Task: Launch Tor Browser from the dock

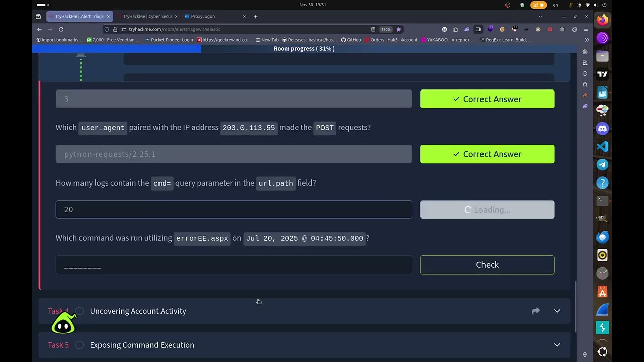Action: pos(602,38)
